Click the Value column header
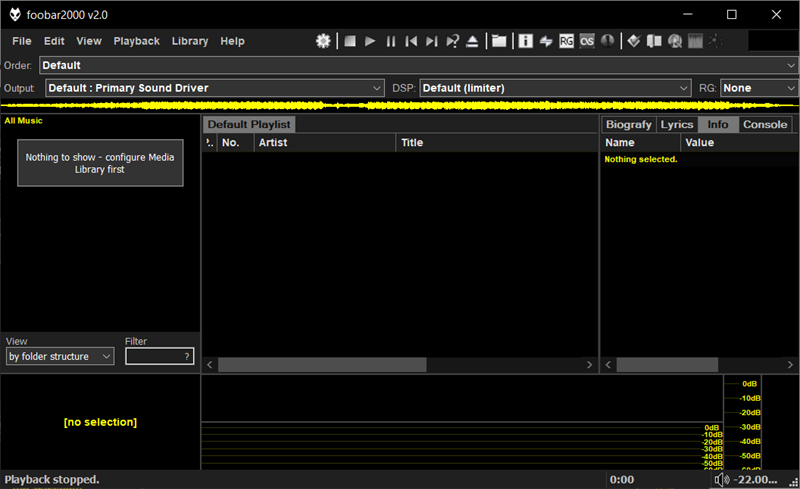 point(739,143)
